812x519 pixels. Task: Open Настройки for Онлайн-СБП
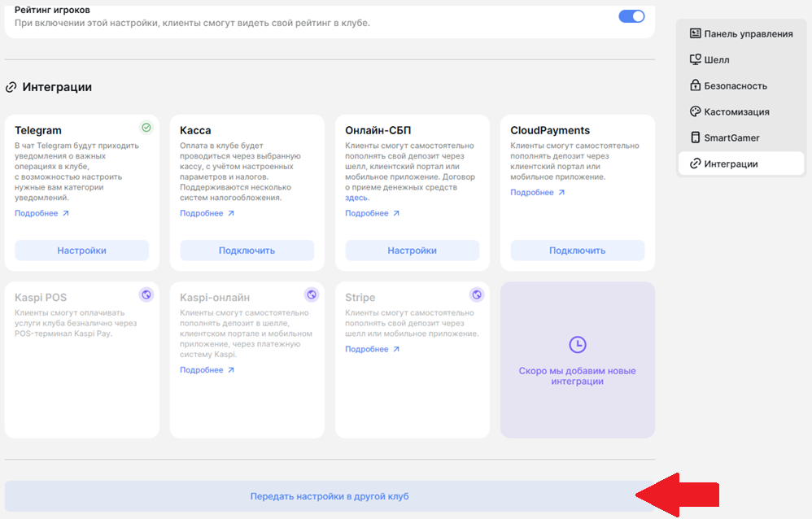(413, 251)
